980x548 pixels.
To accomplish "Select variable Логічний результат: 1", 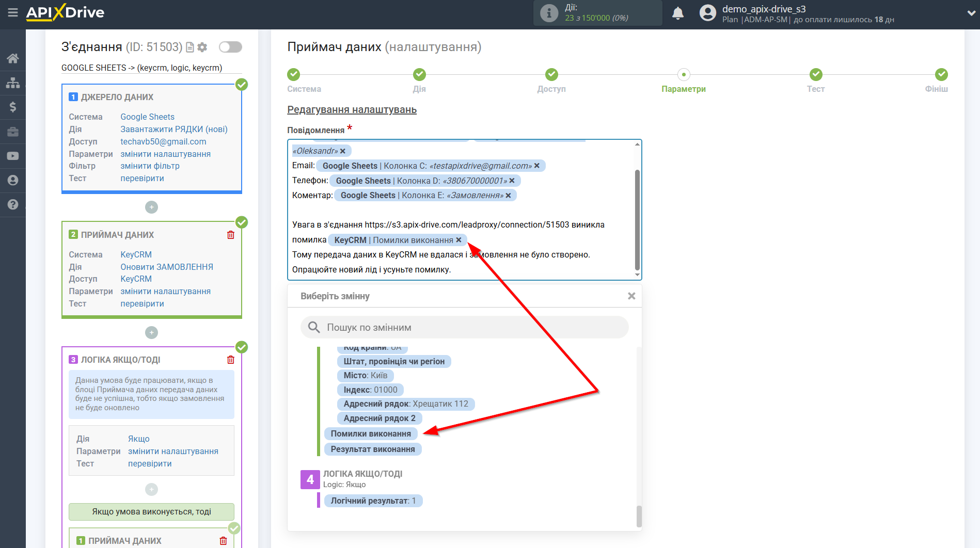I will click(x=373, y=501).
